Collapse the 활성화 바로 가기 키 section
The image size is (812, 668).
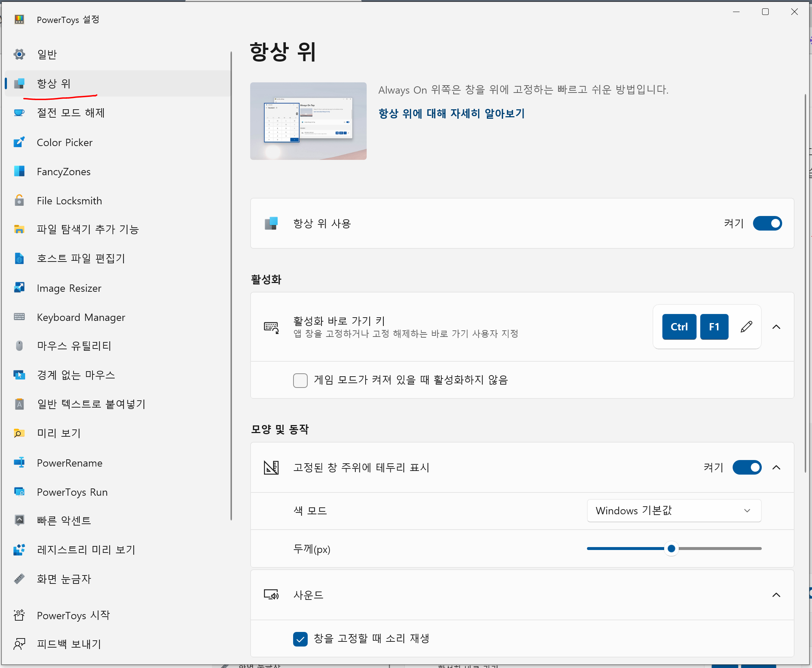point(776,327)
